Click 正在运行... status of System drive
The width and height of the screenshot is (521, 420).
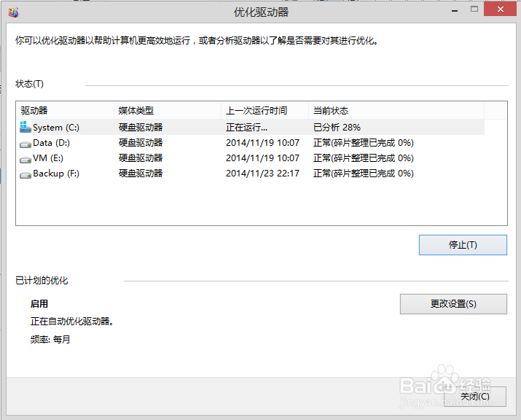pos(246,128)
